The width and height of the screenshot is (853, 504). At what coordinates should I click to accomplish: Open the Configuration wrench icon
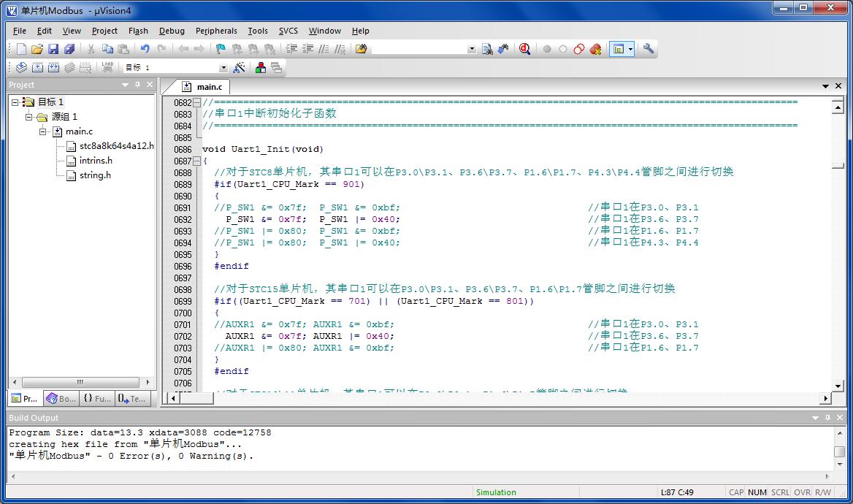coord(649,49)
